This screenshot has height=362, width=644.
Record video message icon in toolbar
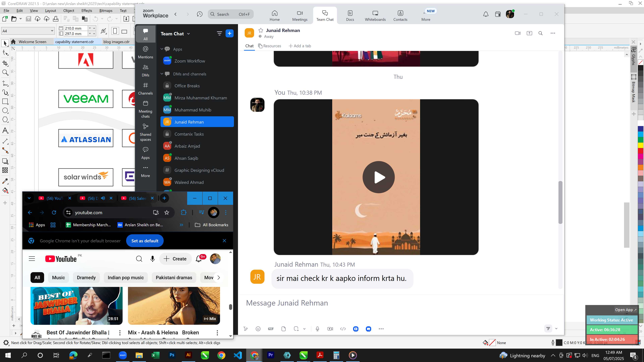point(330,329)
